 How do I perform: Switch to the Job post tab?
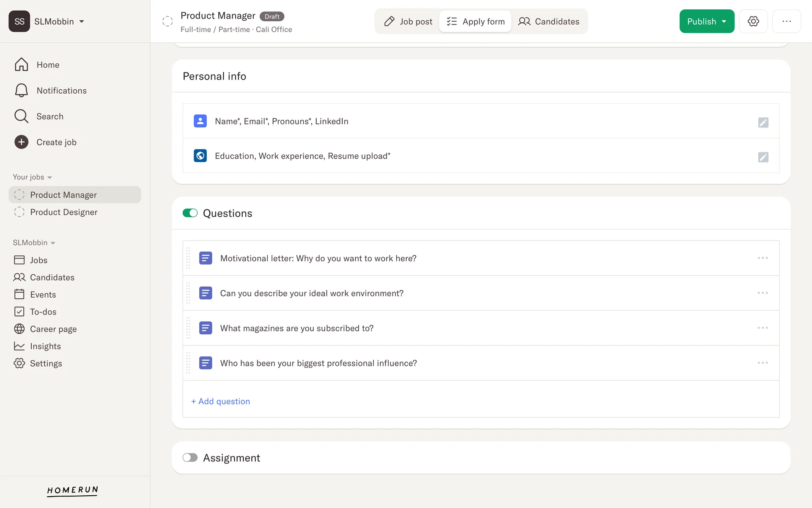408,22
